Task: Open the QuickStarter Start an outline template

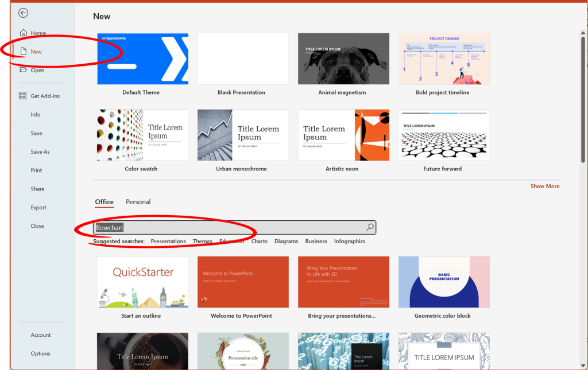Action: click(142, 282)
